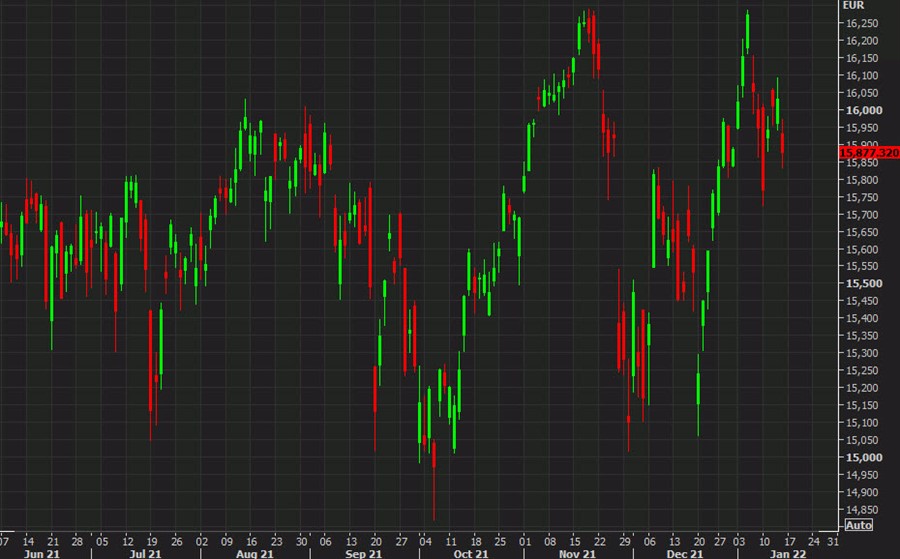Select date tick 03 on time axis
900x559 pixels.
[739, 541]
